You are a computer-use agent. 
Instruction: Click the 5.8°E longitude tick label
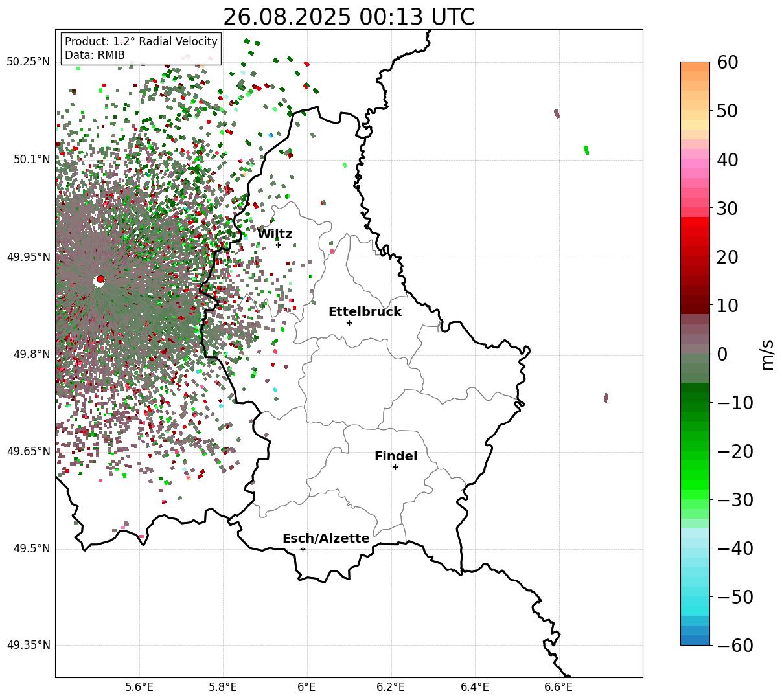pyautogui.click(x=224, y=687)
